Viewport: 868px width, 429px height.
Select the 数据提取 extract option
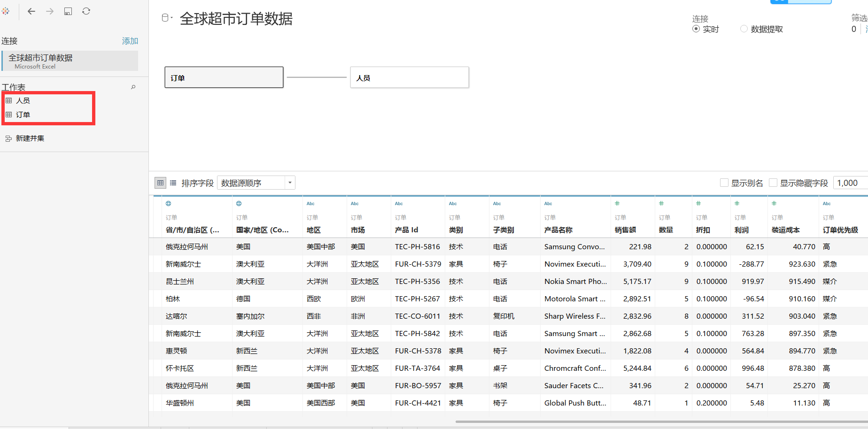pyautogui.click(x=744, y=29)
